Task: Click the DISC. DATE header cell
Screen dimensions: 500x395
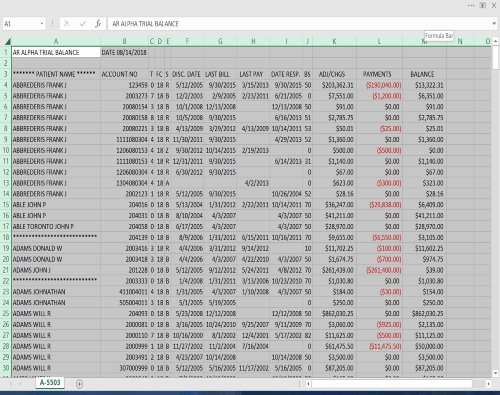Action: pyautogui.click(x=187, y=74)
